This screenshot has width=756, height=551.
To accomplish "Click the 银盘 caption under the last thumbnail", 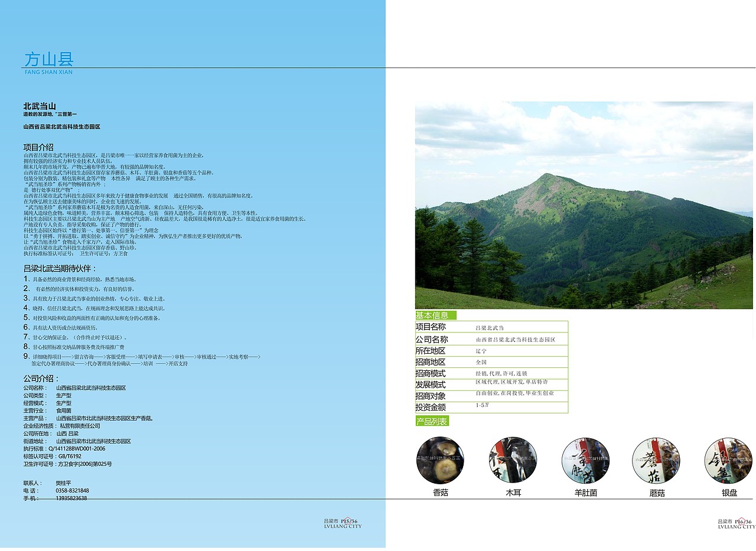I will click(729, 493).
